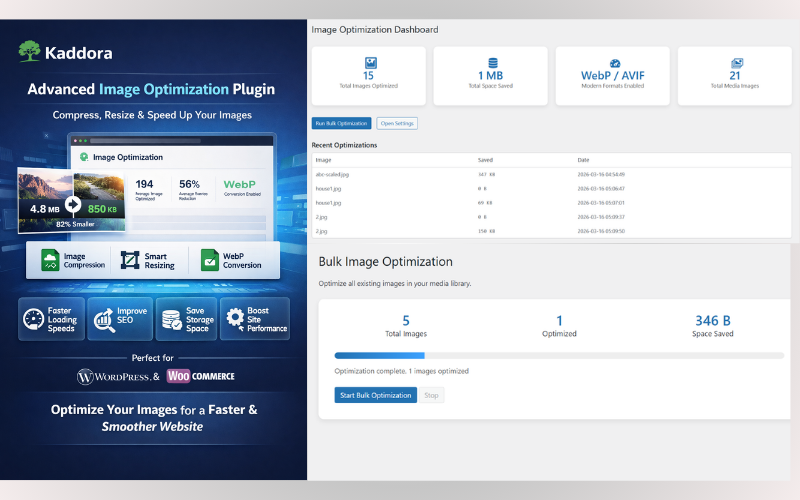Select the 1 MB Total Space Saved card
800x500 pixels.
[490, 76]
